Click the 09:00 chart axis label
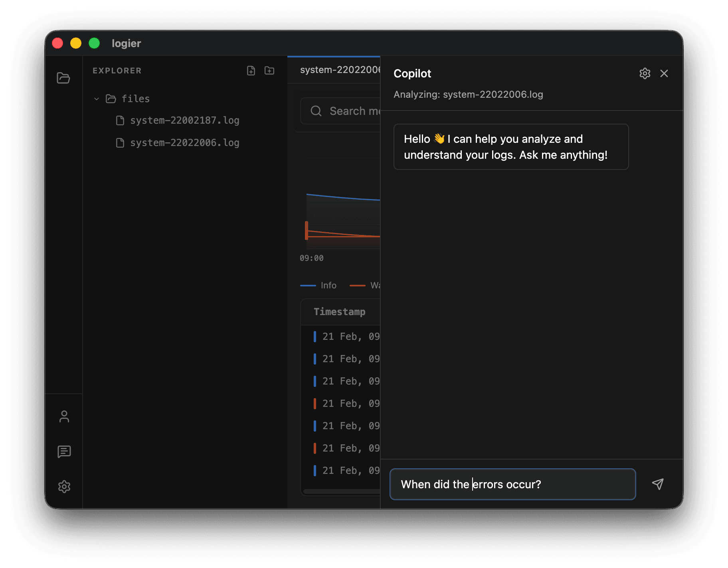This screenshot has height=568, width=728. coord(312,258)
